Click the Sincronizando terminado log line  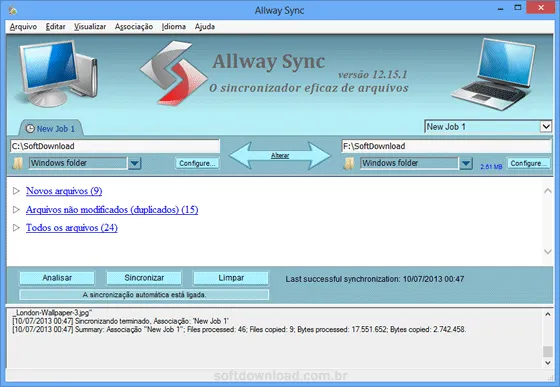(120, 321)
